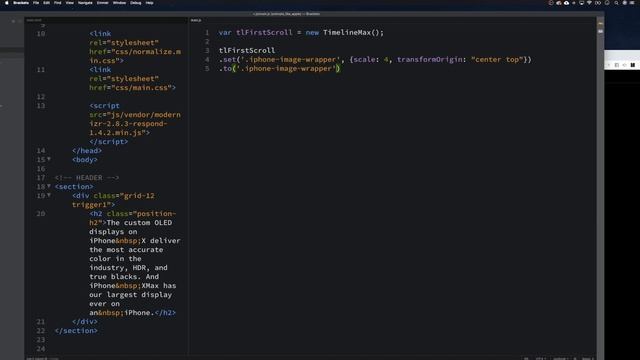The width and height of the screenshot is (640, 360).
Task: Click the '<body>' tag
Action: [x=85, y=159]
